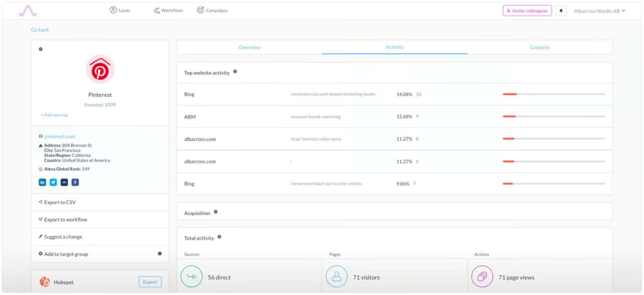644x295 pixels.
Task: Open the Leads menu
Action: click(x=120, y=10)
